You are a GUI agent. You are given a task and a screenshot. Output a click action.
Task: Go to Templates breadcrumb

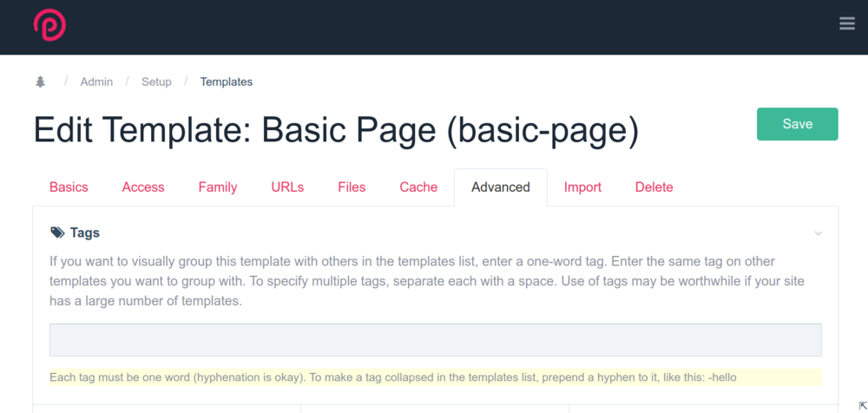tap(226, 82)
